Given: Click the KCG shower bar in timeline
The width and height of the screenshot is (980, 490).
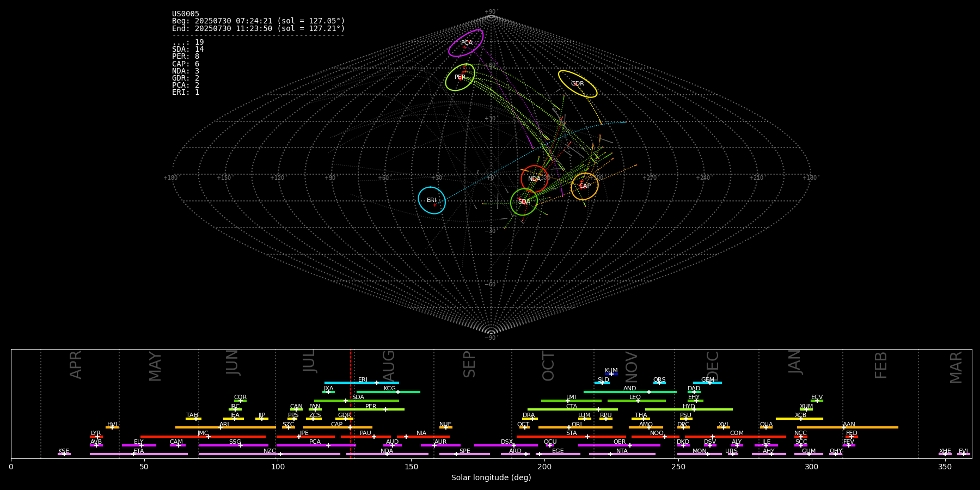Looking at the screenshot, I should tap(388, 392).
